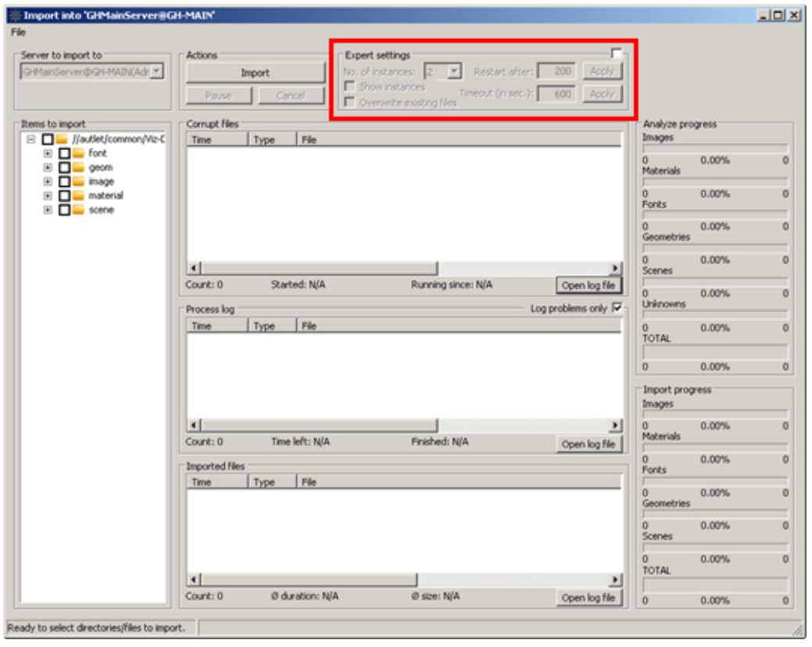Click Type column header in Corrupt files

coord(273,140)
